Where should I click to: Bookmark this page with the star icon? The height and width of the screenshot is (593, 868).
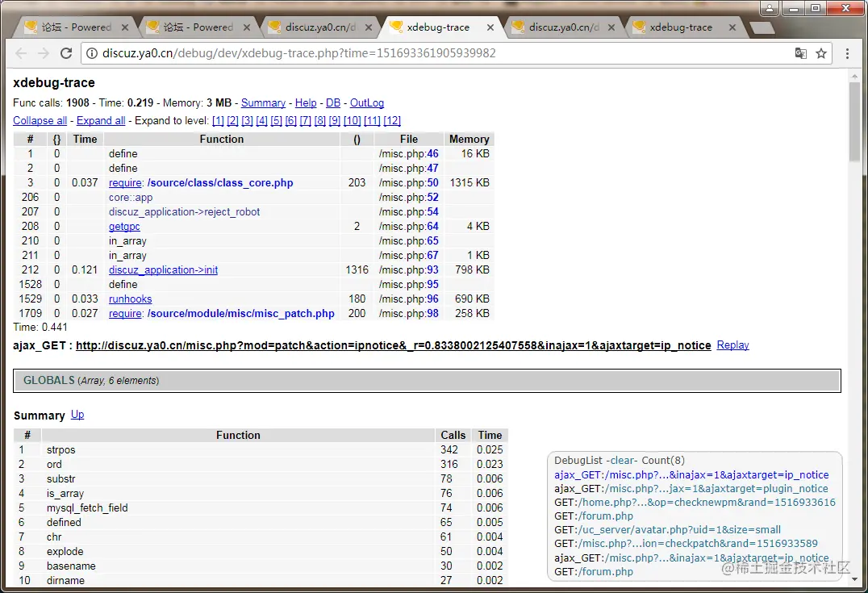(821, 53)
